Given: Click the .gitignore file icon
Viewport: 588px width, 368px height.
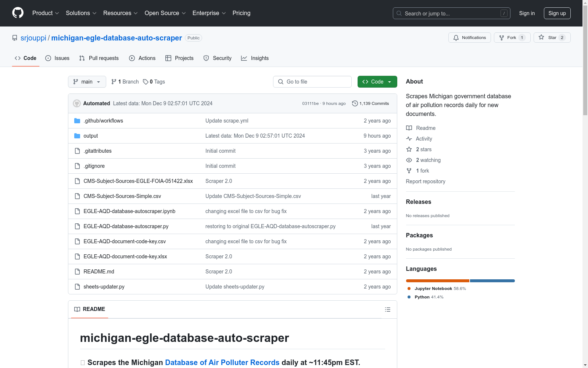Looking at the screenshot, I should pyautogui.click(x=77, y=166).
